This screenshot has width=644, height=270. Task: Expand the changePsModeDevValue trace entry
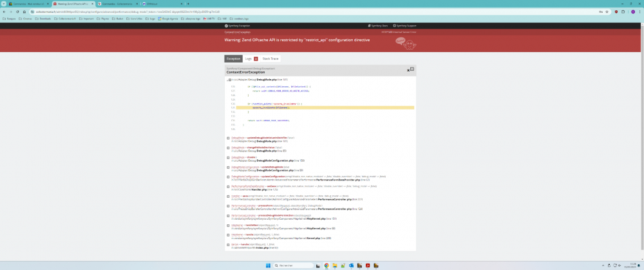(x=229, y=148)
